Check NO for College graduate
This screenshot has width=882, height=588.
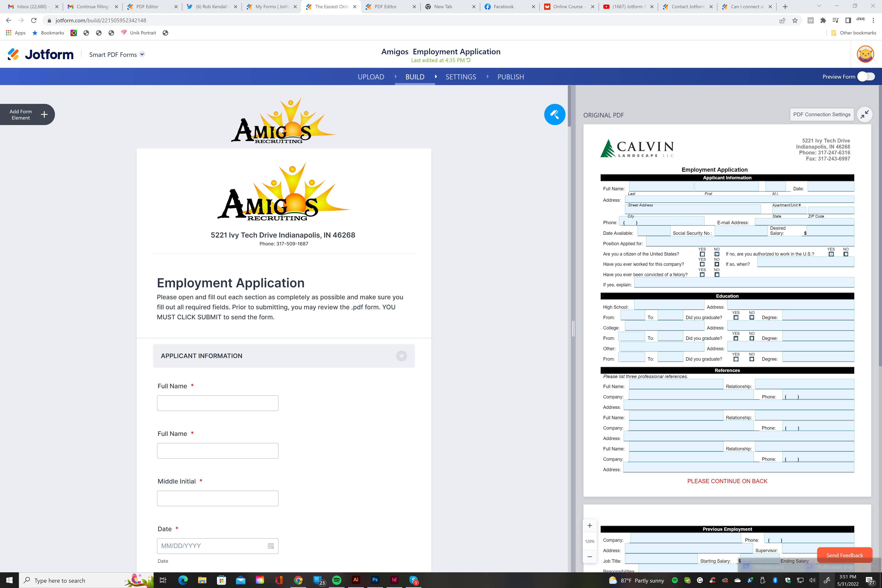pos(752,338)
